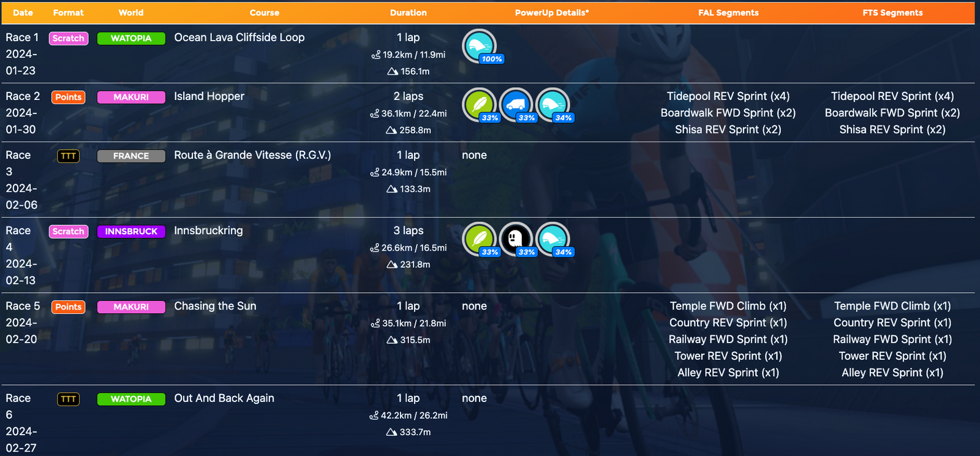Click the 100% powerup percentage badge
This screenshot has height=456, width=980.
492,59
